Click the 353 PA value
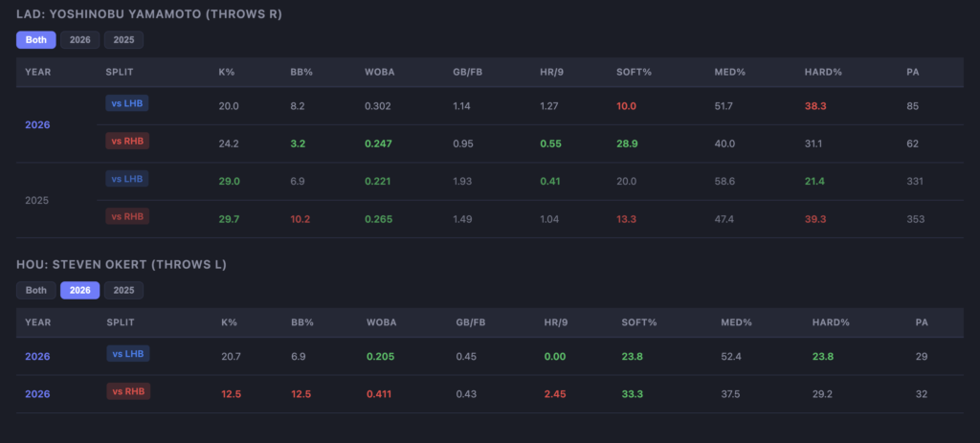Viewport: 980px width, 443px height. (x=916, y=219)
